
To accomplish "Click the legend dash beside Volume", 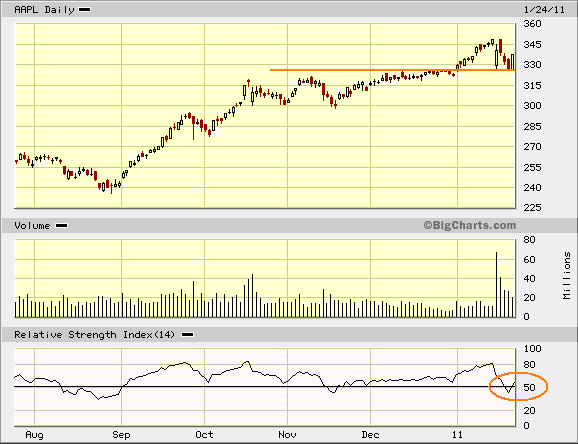I will point(61,225).
